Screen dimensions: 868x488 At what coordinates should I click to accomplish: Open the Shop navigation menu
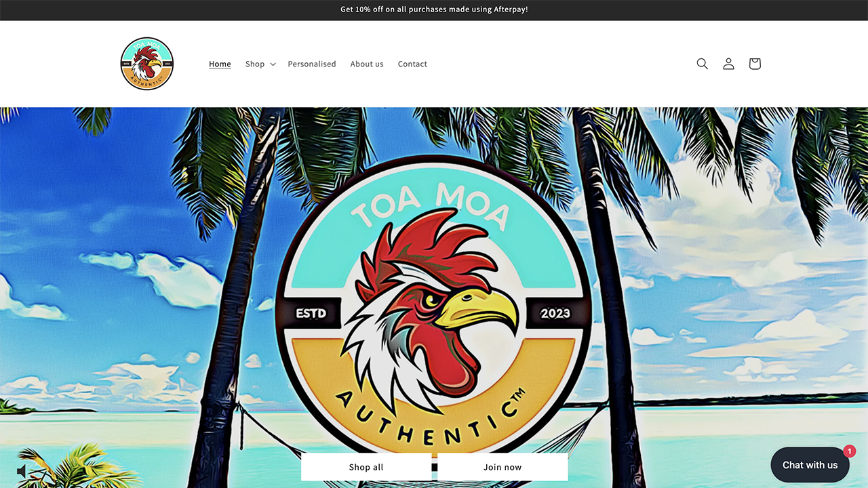(x=255, y=64)
